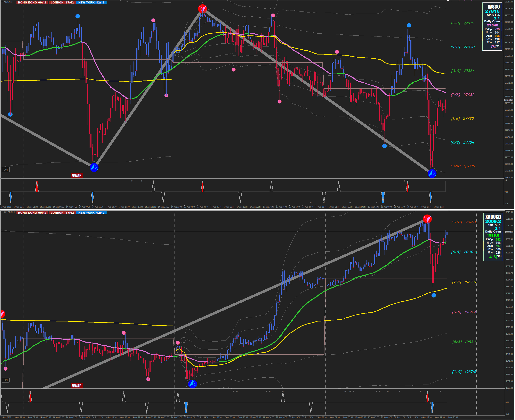This screenshot has height=420, width=515.
Task: Click the VWAP button on the XAUUSD chart
Action: 77,386
